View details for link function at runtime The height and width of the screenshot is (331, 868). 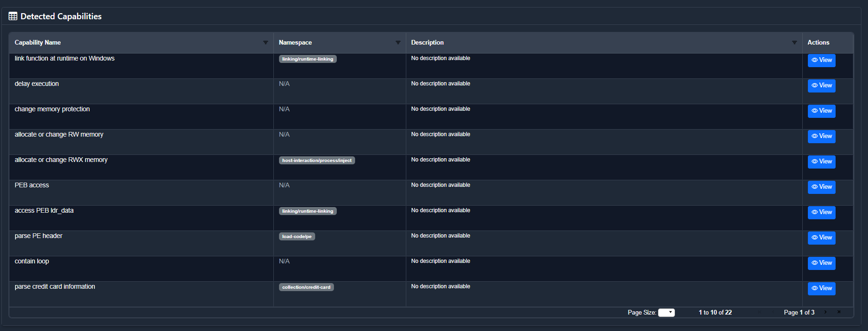tap(821, 61)
